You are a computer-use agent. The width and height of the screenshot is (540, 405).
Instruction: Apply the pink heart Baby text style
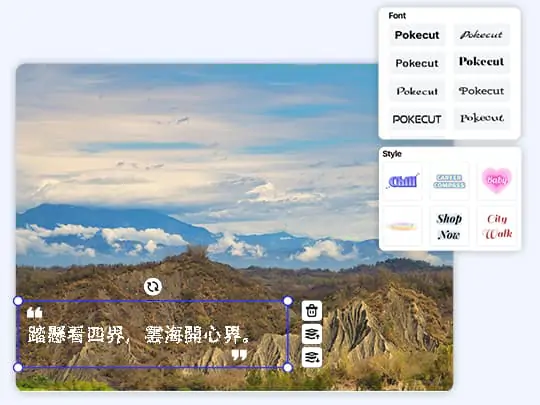[497, 181]
